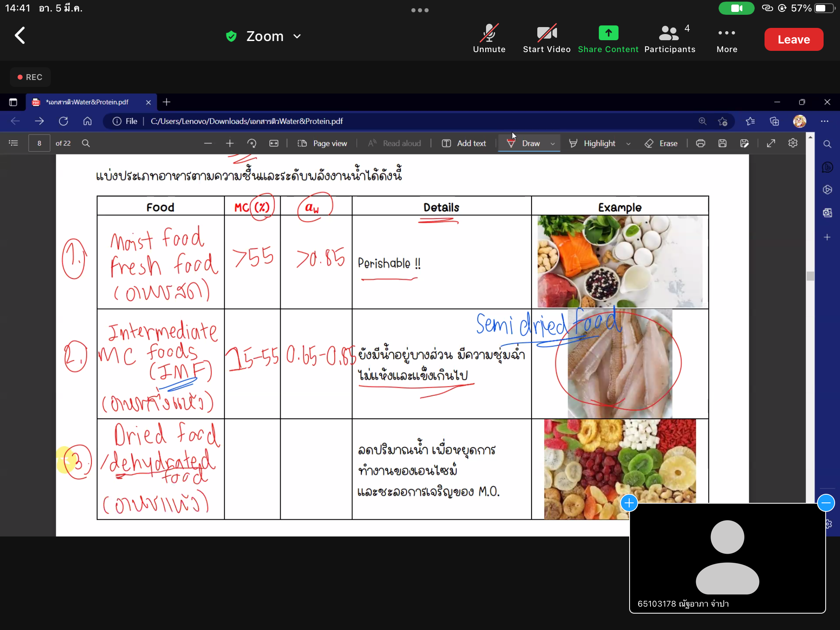Viewport: 840px width, 630px height.
Task: Open the table of contents panel
Action: [14, 143]
